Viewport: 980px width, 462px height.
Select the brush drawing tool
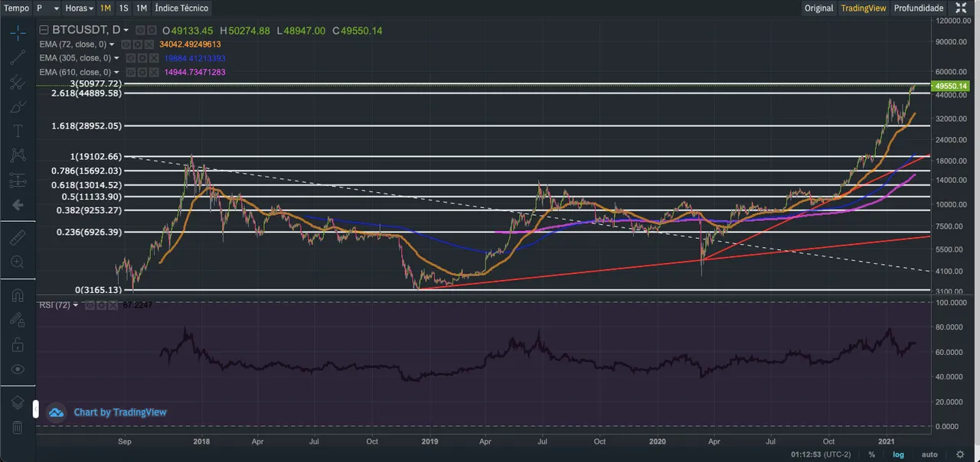[18, 107]
